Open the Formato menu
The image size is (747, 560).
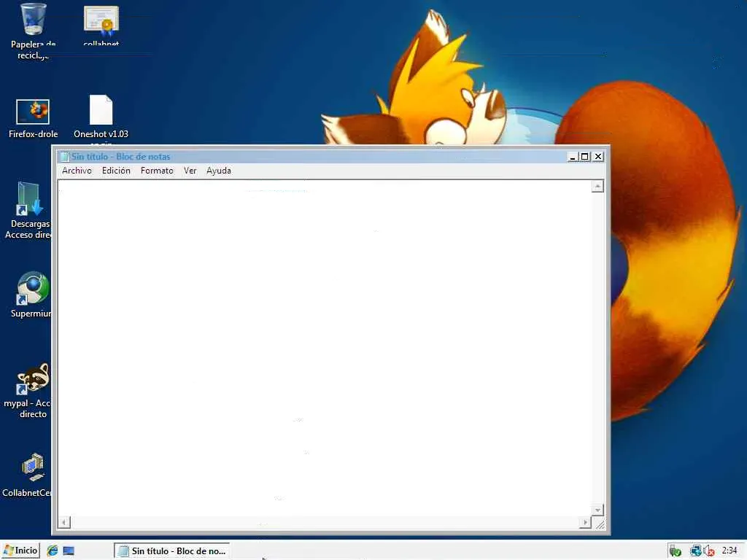coord(157,171)
